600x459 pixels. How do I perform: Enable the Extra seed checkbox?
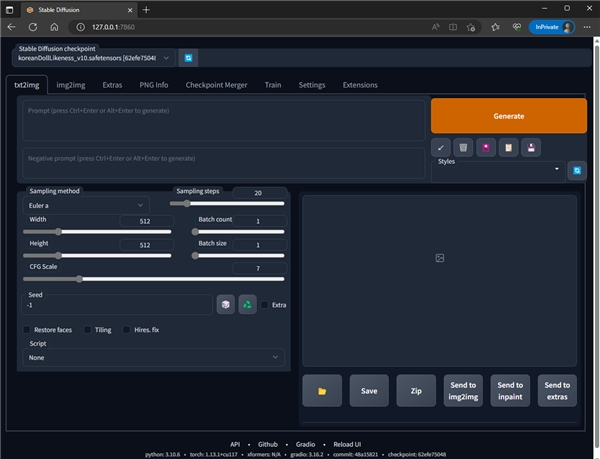264,305
